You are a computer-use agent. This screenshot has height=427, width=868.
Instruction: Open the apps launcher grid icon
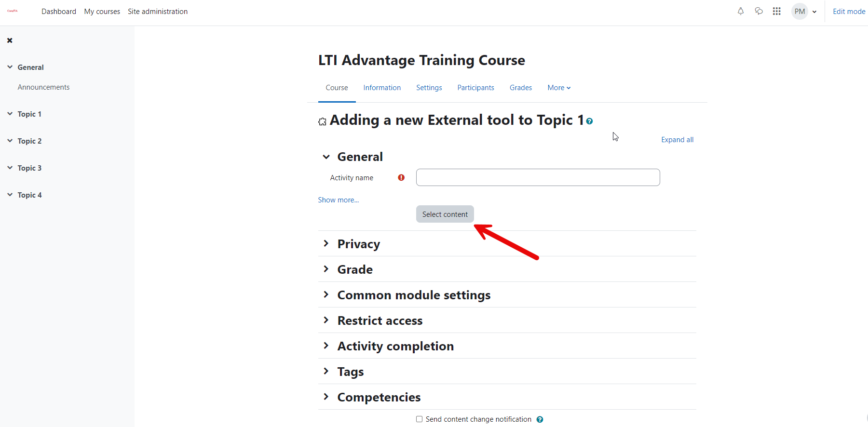777,11
